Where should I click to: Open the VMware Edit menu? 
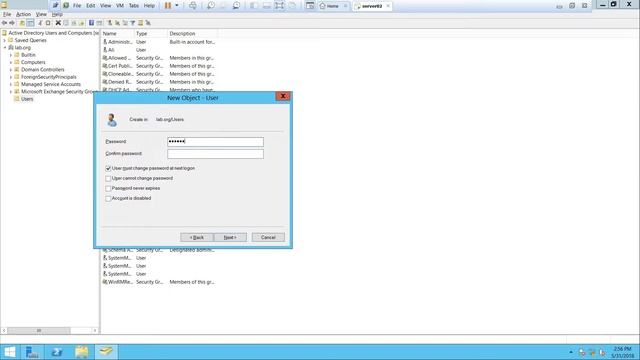click(91, 6)
